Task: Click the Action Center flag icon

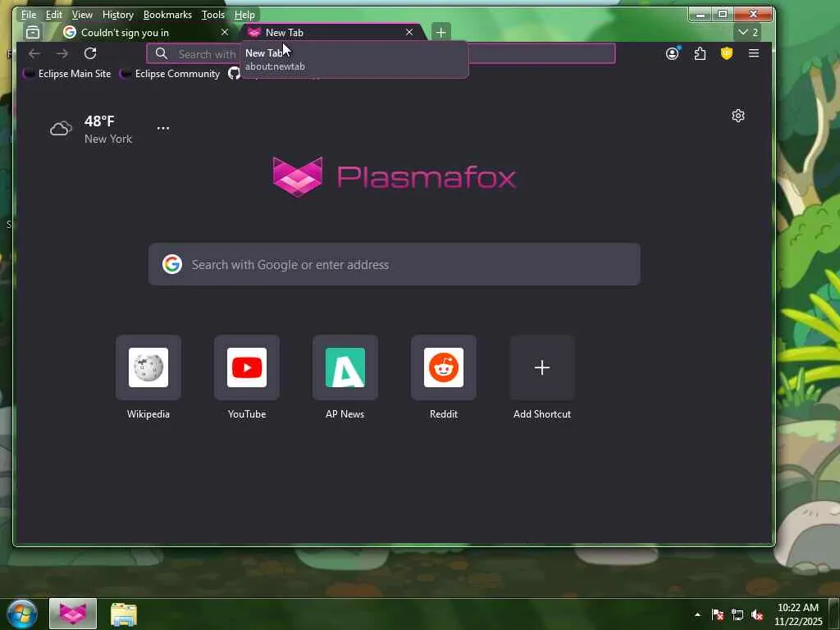Action: (718, 615)
